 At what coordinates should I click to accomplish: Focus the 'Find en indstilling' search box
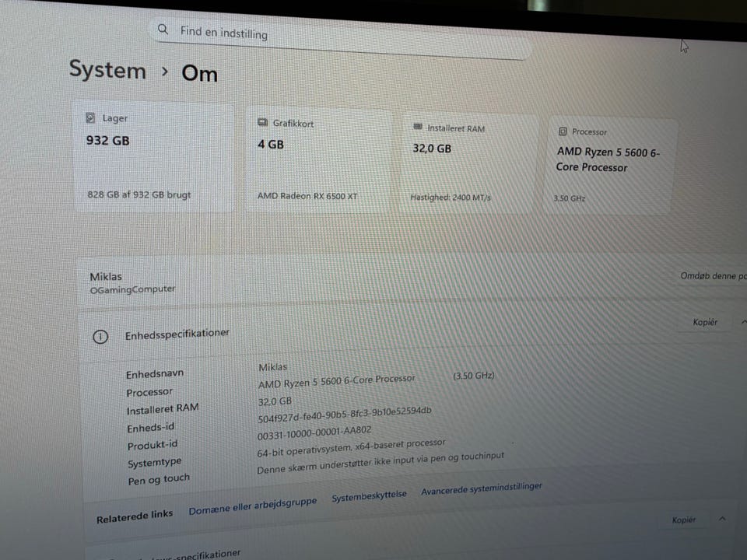point(341,39)
